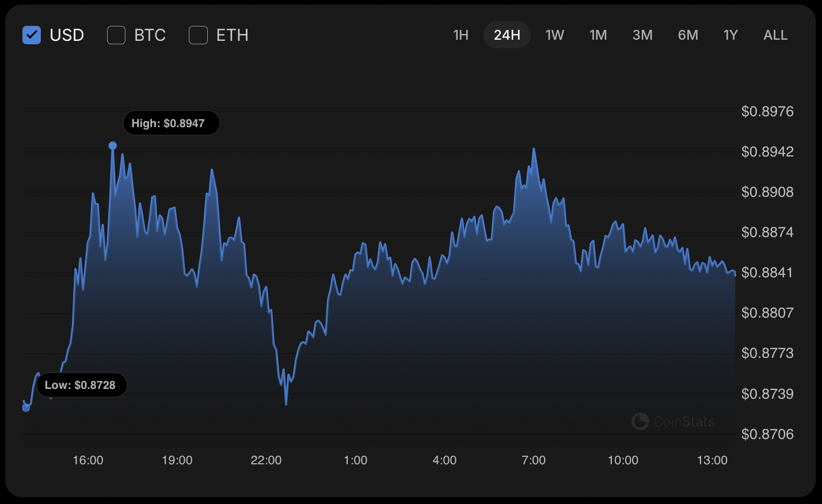The image size is (822, 504).
Task: Click the 19:00 time axis label
Action: pyautogui.click(x=177, y=460)
